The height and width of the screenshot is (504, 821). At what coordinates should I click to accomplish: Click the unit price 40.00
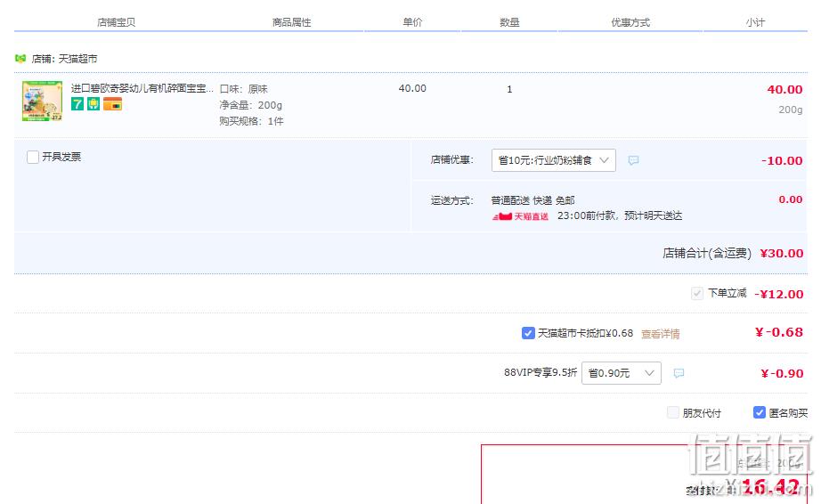tap(412, 88)
